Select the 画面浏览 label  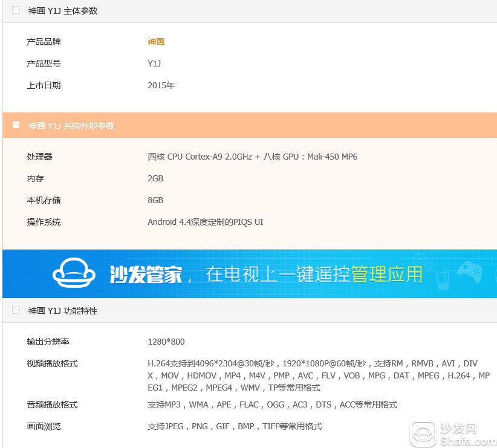(44, 427)
